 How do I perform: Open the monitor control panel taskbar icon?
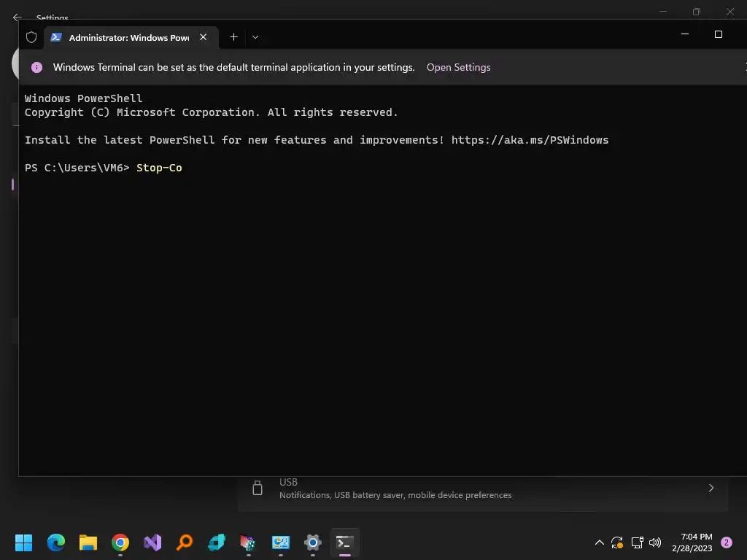[x=281, y=542]
